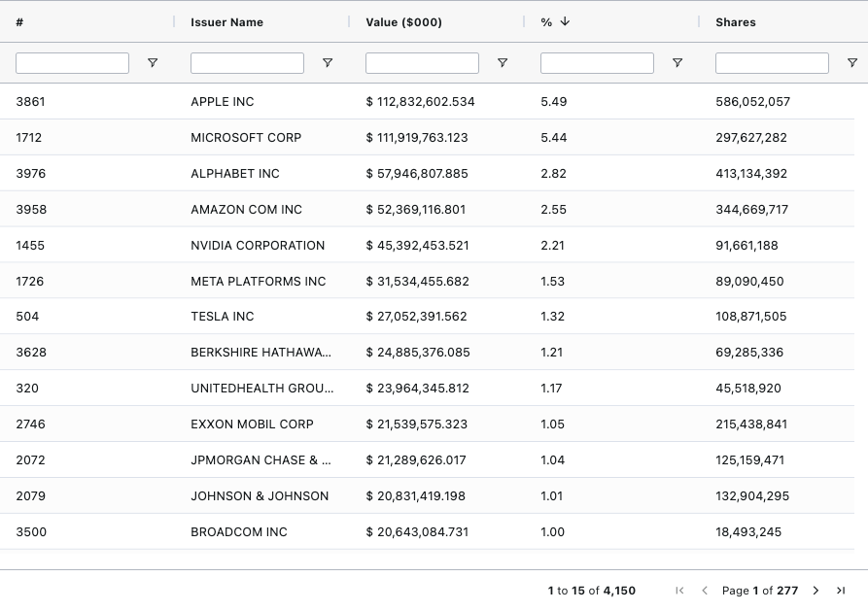Viewport: 868px width, 611px height.
Task: Click row number 504
Action: (27, 317)
